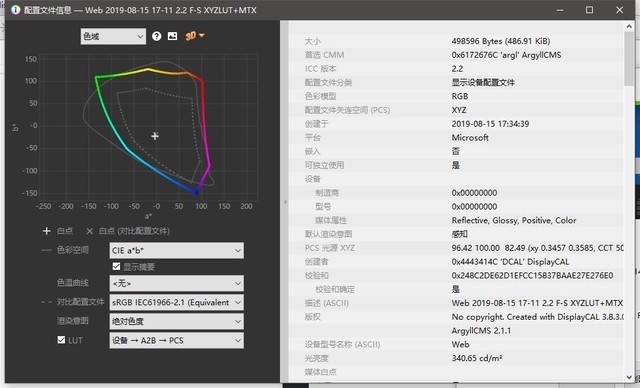Click the save image icon
The image size is (640, 388).
[x=173, y=36]
